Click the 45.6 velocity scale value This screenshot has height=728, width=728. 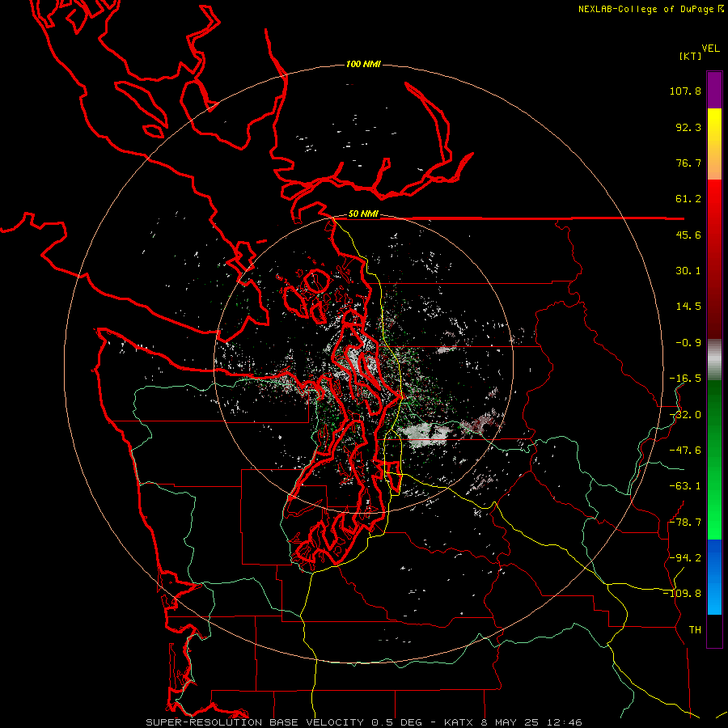pyautogui.click(x=688, y=235)
